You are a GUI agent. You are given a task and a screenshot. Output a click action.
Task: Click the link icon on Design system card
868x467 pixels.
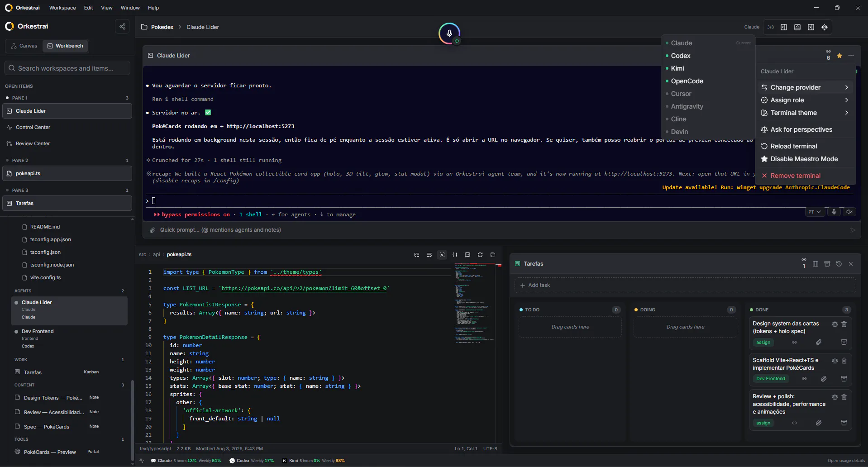(794, 343)
